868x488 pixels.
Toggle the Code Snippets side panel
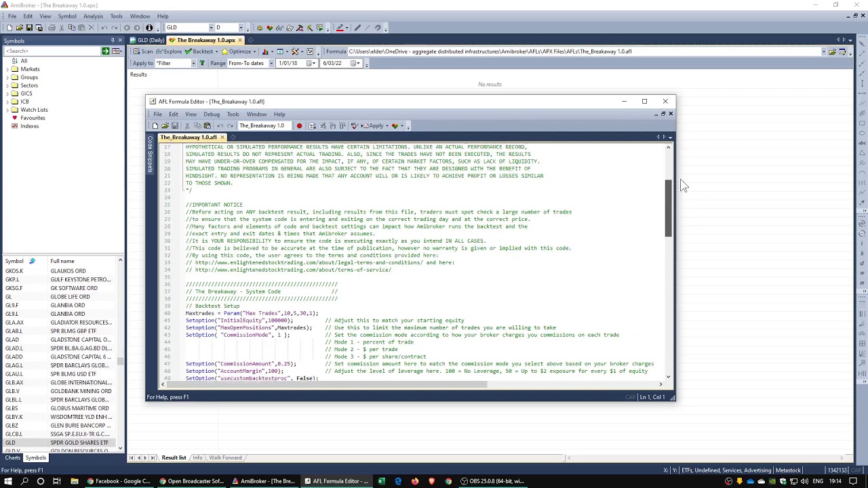click(150, 154)
